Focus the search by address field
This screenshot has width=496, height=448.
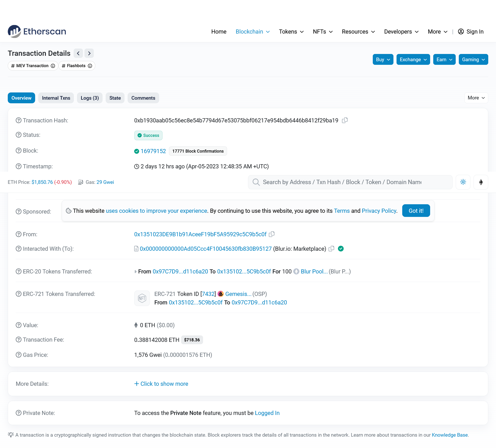(350, 182)
